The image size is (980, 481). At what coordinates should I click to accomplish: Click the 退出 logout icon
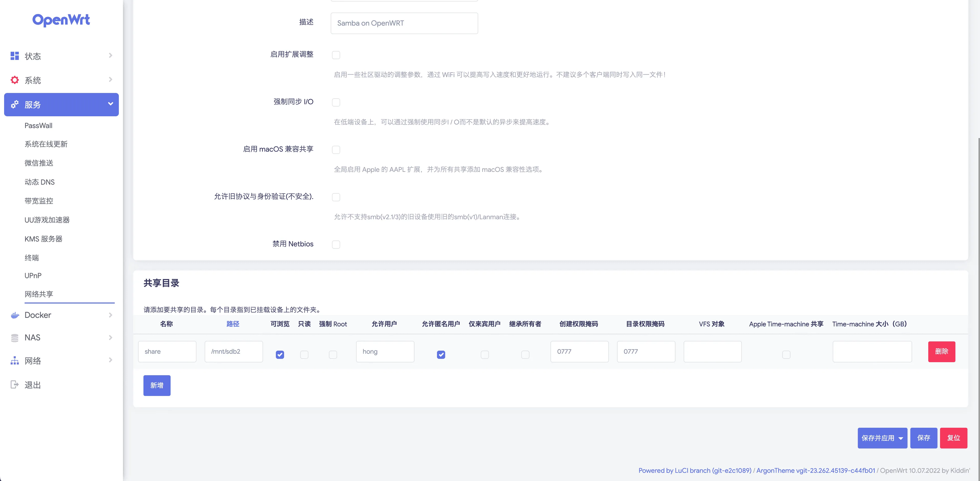tap(14, 384)
